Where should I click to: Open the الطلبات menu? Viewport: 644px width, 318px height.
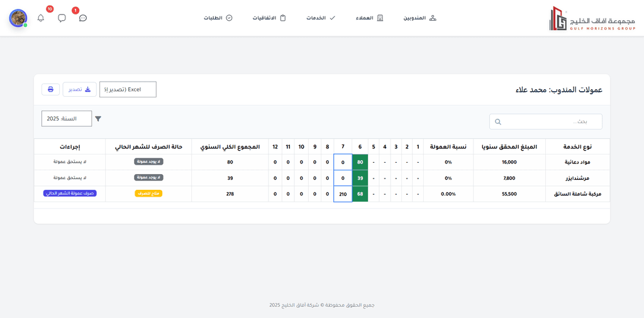pos(218,18)
